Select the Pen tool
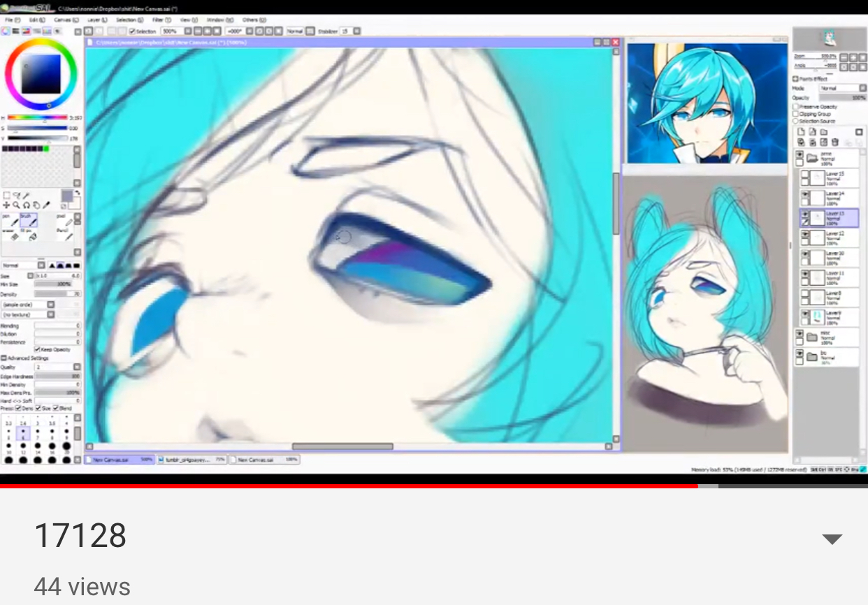The height and width of the screenshot is (605, 868). click(10, 219)
